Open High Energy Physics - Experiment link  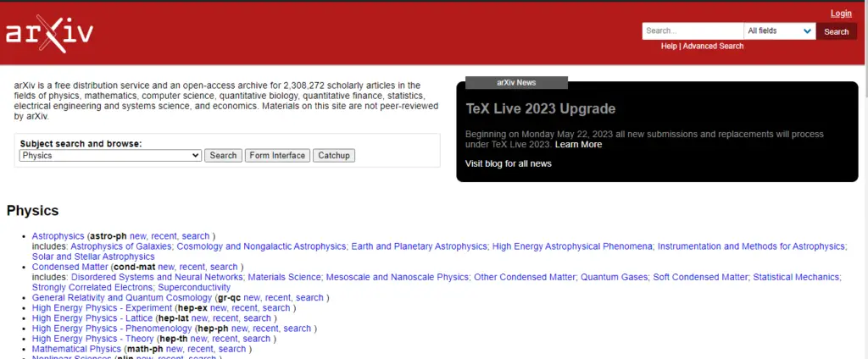[102, 308]
